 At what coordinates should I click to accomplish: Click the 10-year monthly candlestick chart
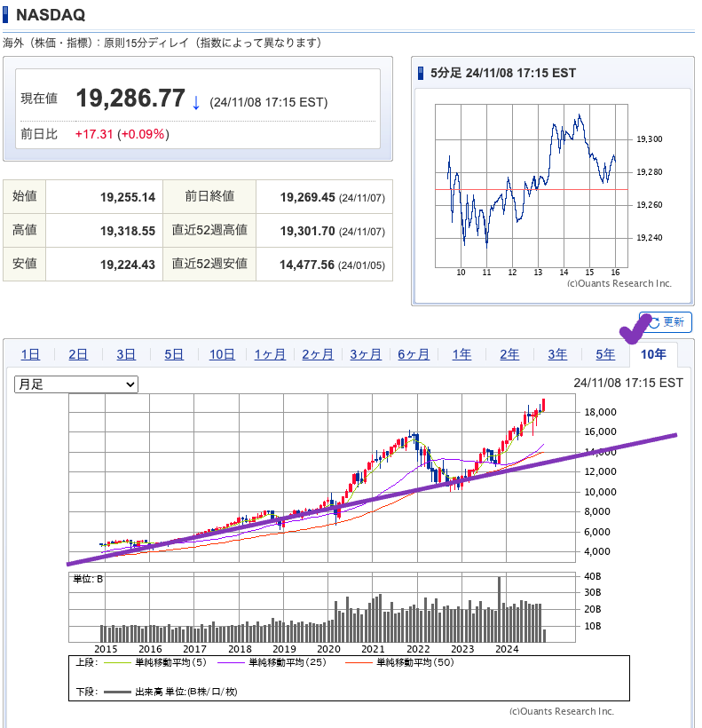point(322,479)
